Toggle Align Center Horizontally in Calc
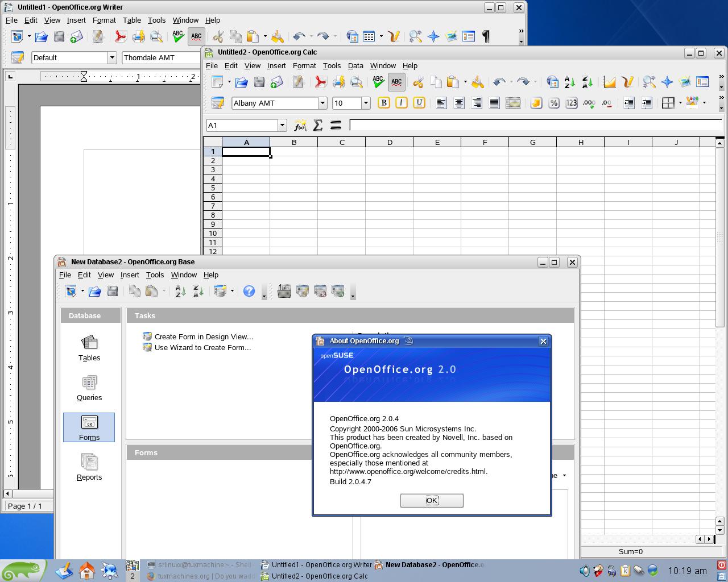The image size is (728, 582). tap(458, 103)
